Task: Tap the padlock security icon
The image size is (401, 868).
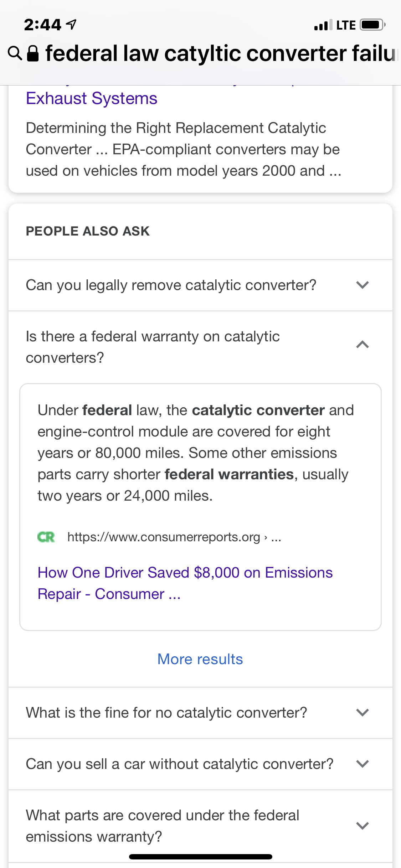Action: (x=33, y=54)
